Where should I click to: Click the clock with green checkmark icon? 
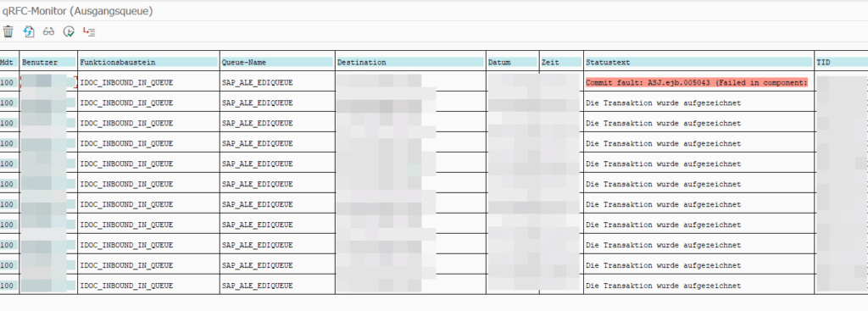coord(69,32)
